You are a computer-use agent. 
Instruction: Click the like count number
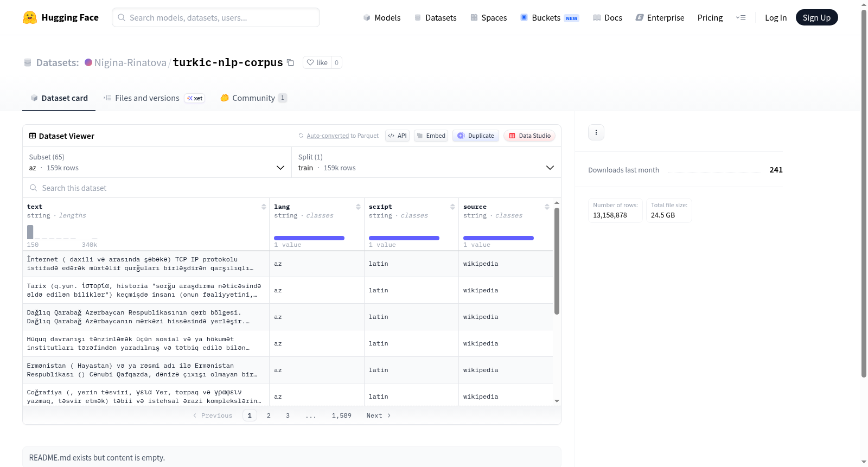[x=336, y=62]
